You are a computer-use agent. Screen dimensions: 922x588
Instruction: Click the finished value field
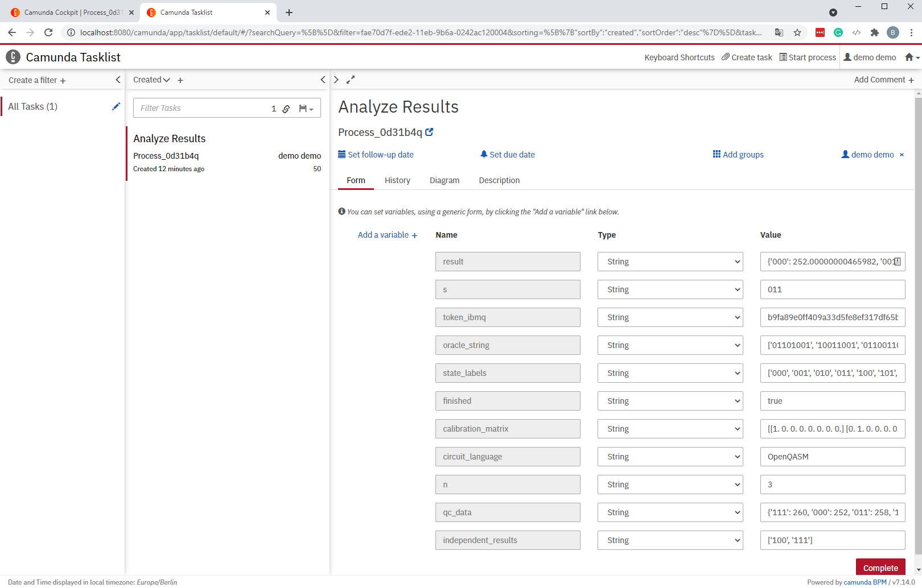[833, 401]
